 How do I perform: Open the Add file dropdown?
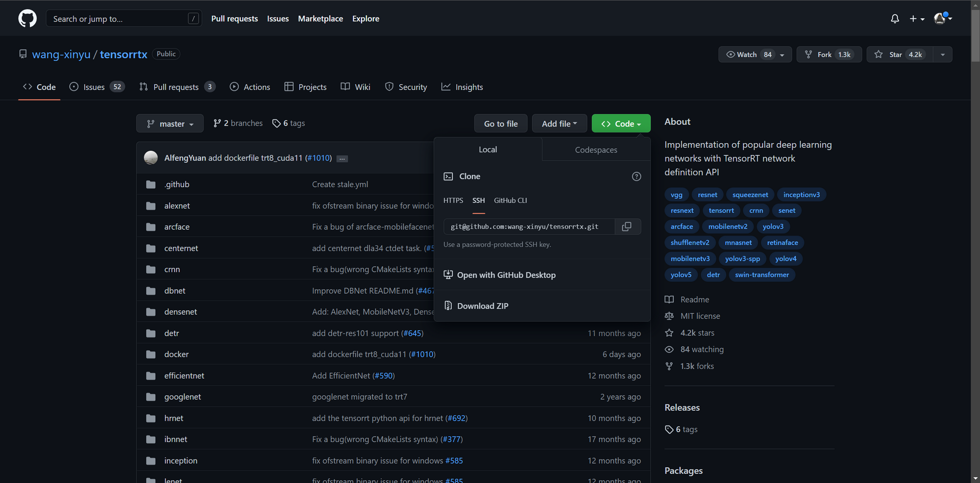(559, 123)
